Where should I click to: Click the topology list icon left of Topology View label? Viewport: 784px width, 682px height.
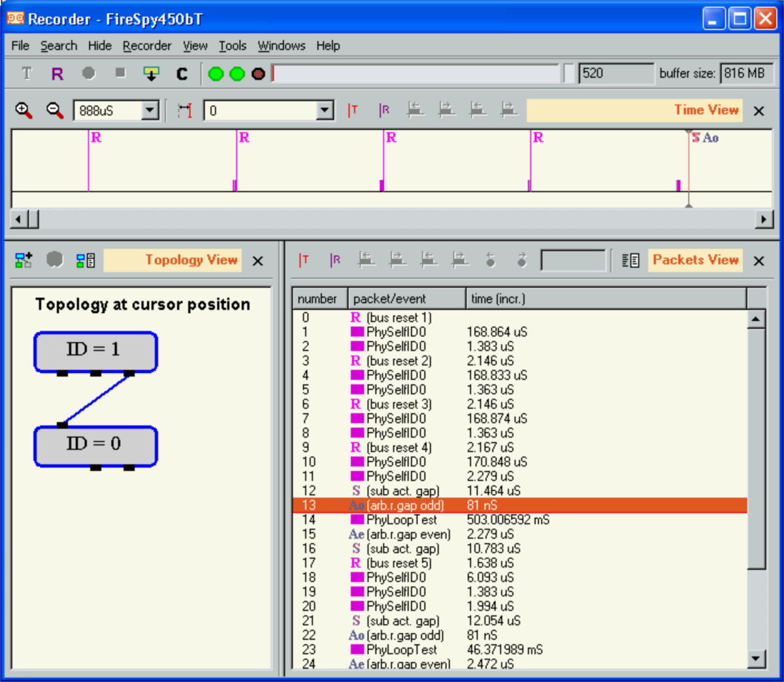pyautogui.click(x=86, y=261)
